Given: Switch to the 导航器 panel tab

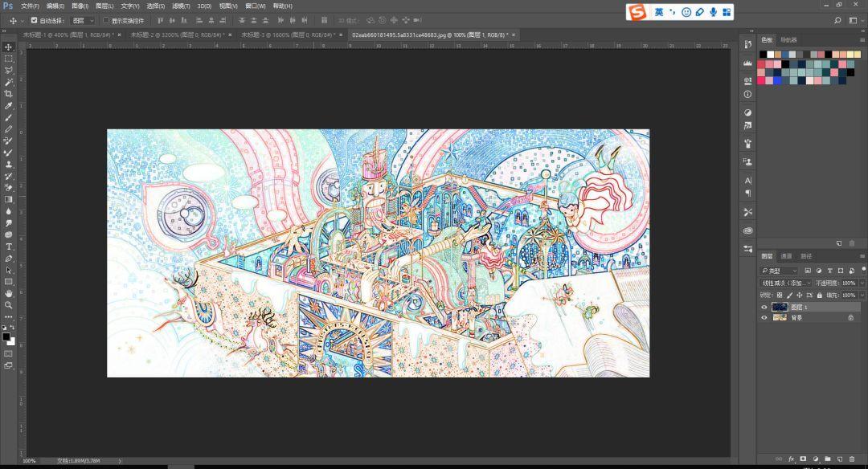Looking at the screenshot, I should (x=789, y=40).
